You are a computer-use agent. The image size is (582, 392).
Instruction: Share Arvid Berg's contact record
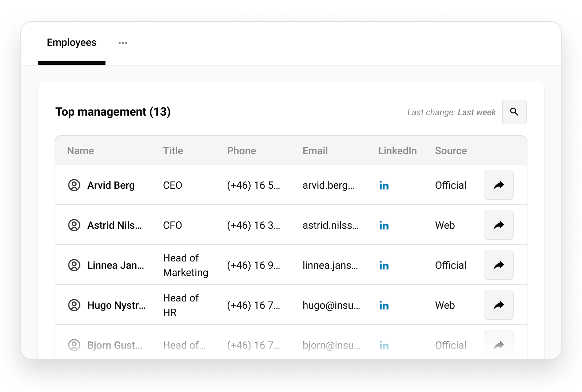coord(498,185)
